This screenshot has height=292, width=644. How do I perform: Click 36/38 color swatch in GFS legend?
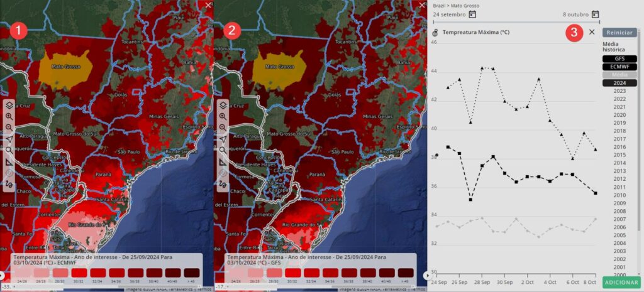pos(350,273)
